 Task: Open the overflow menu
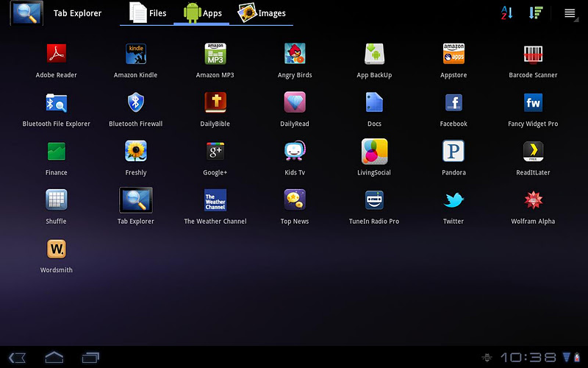(570, 13)
